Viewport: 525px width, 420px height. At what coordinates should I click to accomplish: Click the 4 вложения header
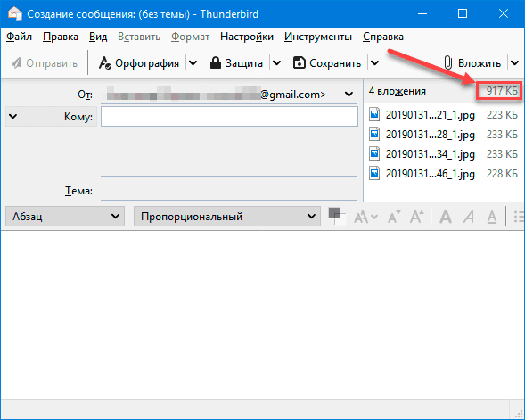[398, 91]
